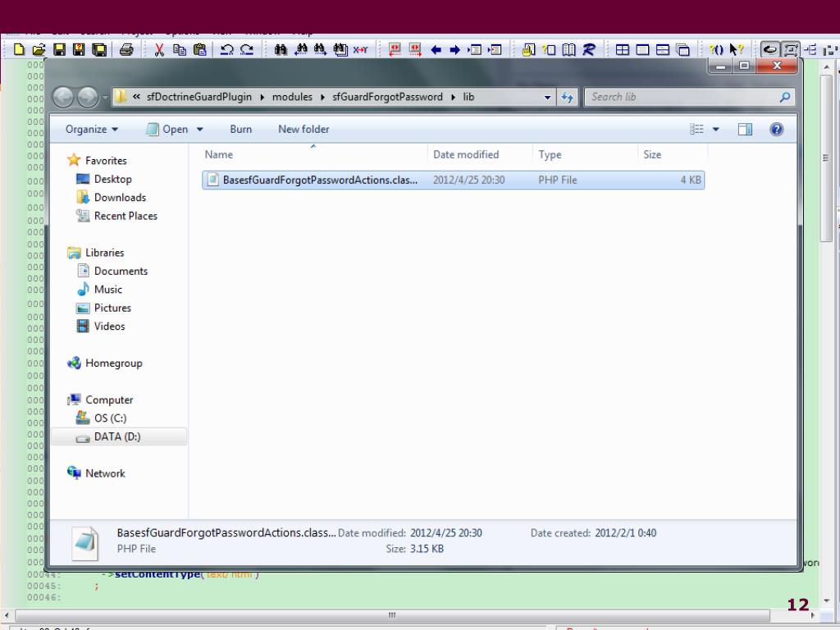Select the BasesfGuardForgotPasswordActions PHP file

point(320,180)
